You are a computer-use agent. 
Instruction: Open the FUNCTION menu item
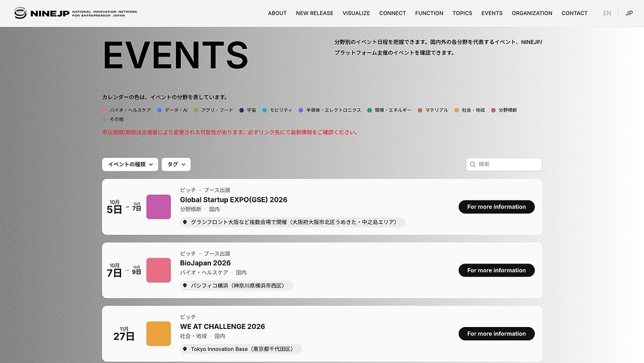429,13
